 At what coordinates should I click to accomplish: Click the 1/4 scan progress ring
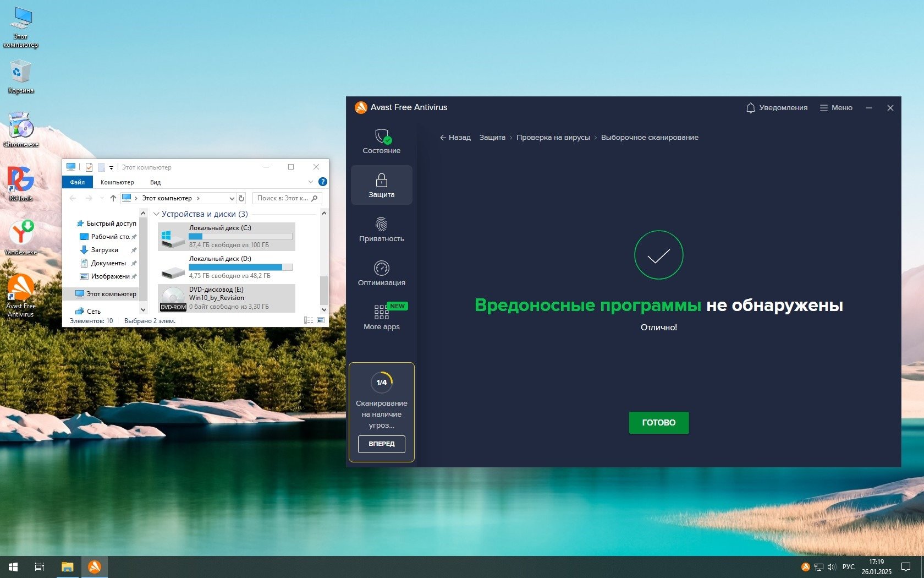tap(381, 382)
